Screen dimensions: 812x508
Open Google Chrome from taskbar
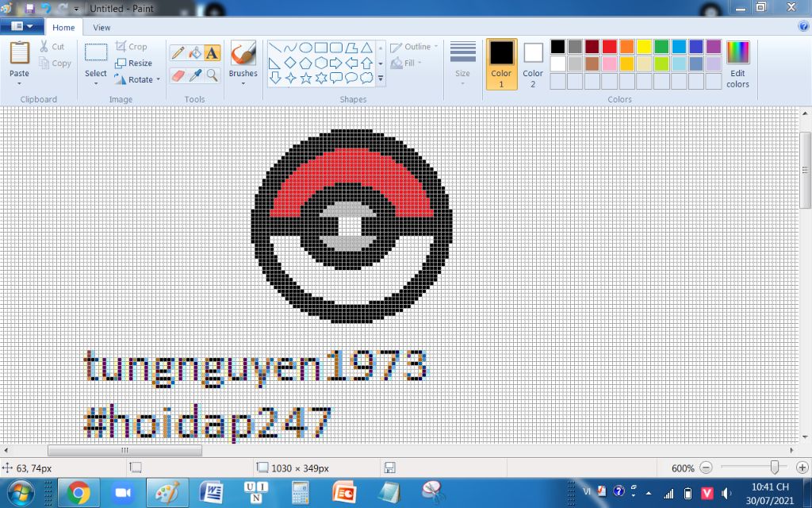pyautogui.click(x=79, y=493)
